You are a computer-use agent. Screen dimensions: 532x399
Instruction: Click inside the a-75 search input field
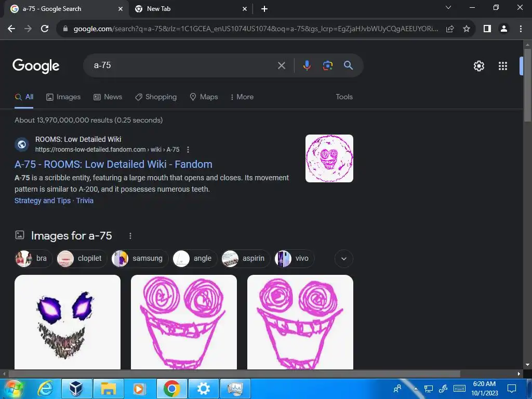pyautogui.click(x=183, y=65)
